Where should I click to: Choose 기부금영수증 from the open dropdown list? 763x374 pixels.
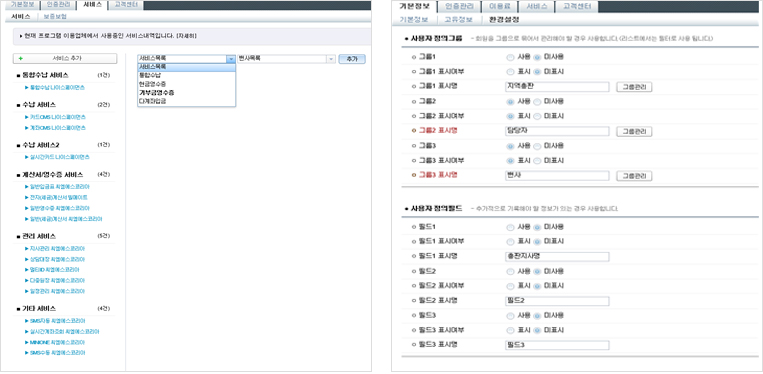coord(186,92)
